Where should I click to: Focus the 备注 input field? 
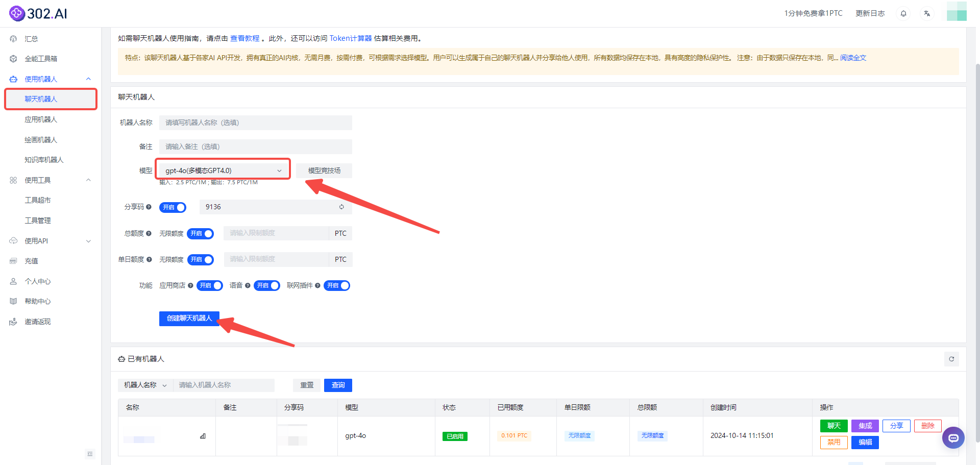point(256,146)
